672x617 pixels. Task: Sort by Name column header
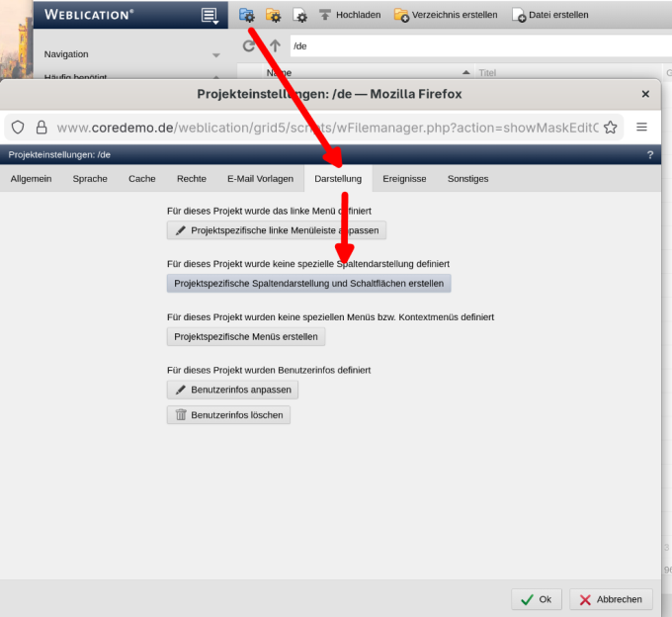pos(279,73)
